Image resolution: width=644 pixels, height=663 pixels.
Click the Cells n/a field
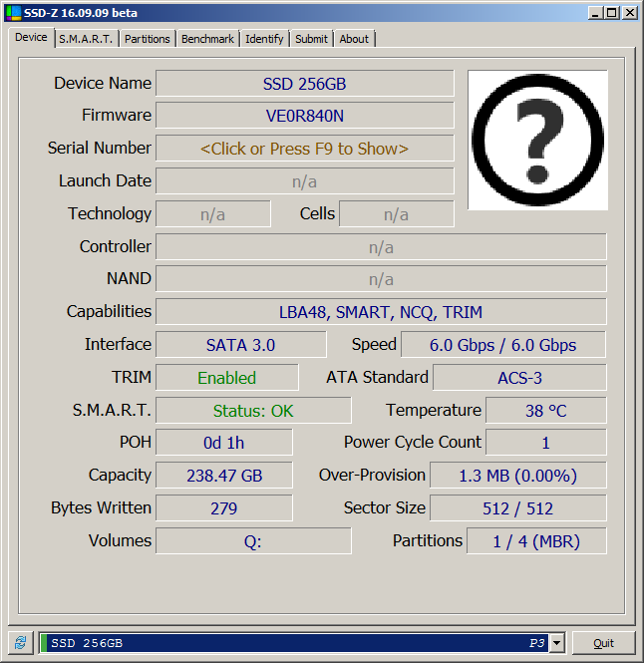point(396,214)
